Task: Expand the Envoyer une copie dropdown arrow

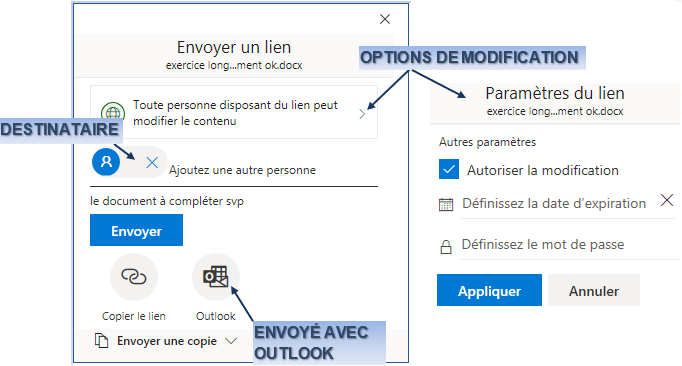Action: tap(231, 341)
